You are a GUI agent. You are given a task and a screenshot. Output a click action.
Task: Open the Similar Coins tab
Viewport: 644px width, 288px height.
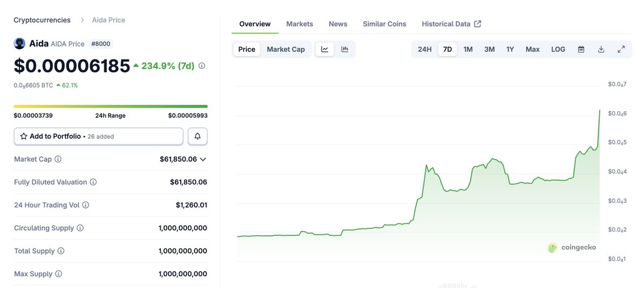384,24
